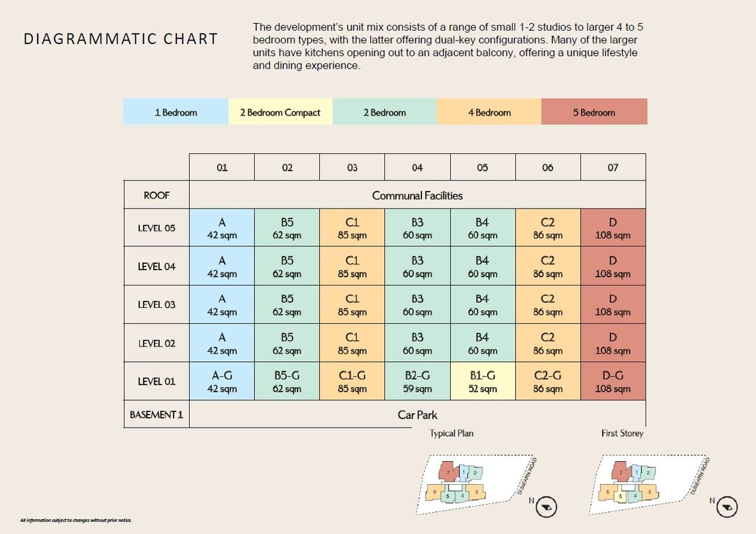Click the 1 Bedroom legend swatch
Screen dimensions: 756x534
click(x=176, y=112)
